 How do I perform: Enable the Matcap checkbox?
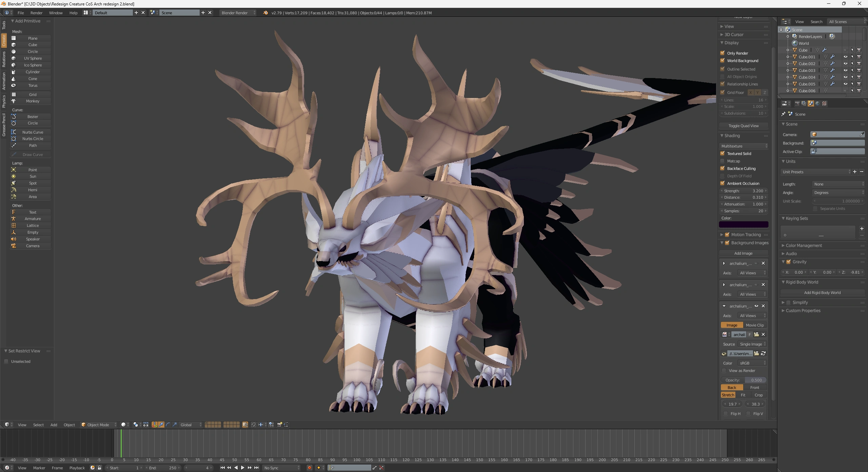coord(723,161)
